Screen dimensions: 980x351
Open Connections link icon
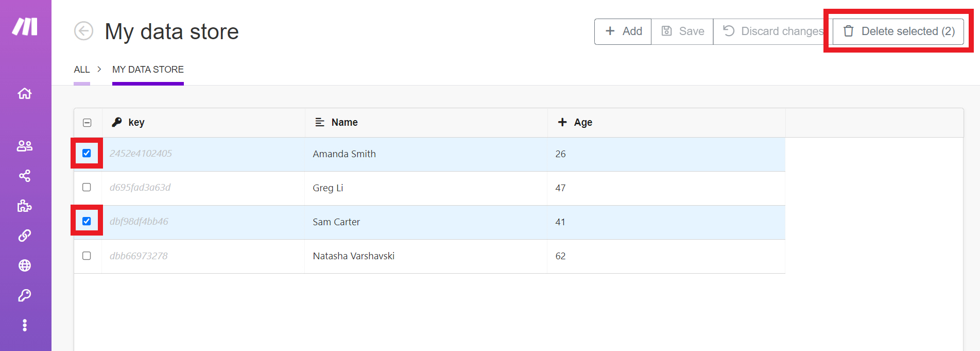pyautogui.click(x=25, y=236)
